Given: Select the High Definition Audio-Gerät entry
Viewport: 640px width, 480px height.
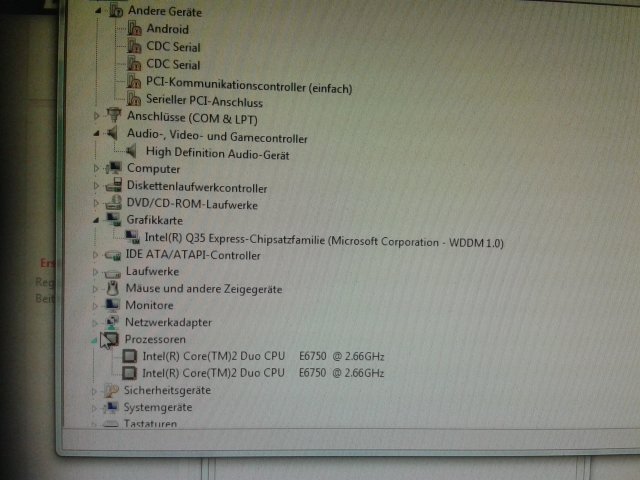Looking at the screenshot, I should point(218,153).
